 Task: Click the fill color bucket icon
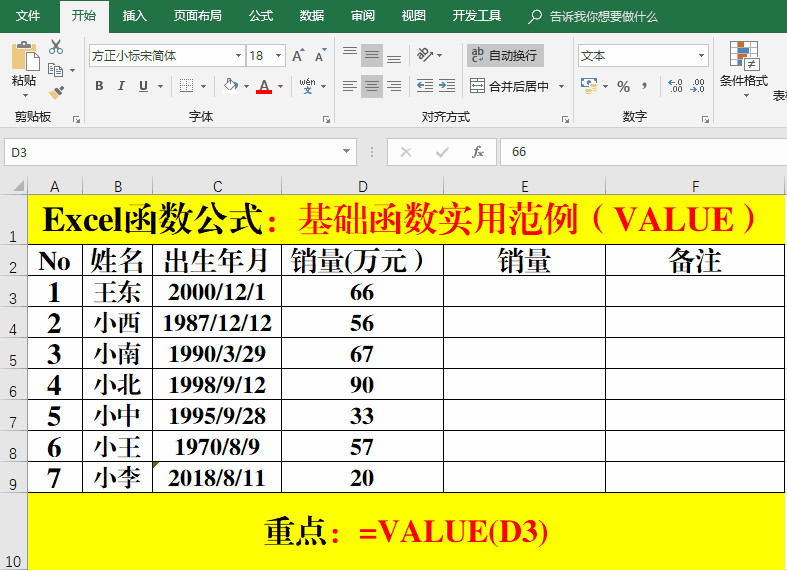[230, 86]
